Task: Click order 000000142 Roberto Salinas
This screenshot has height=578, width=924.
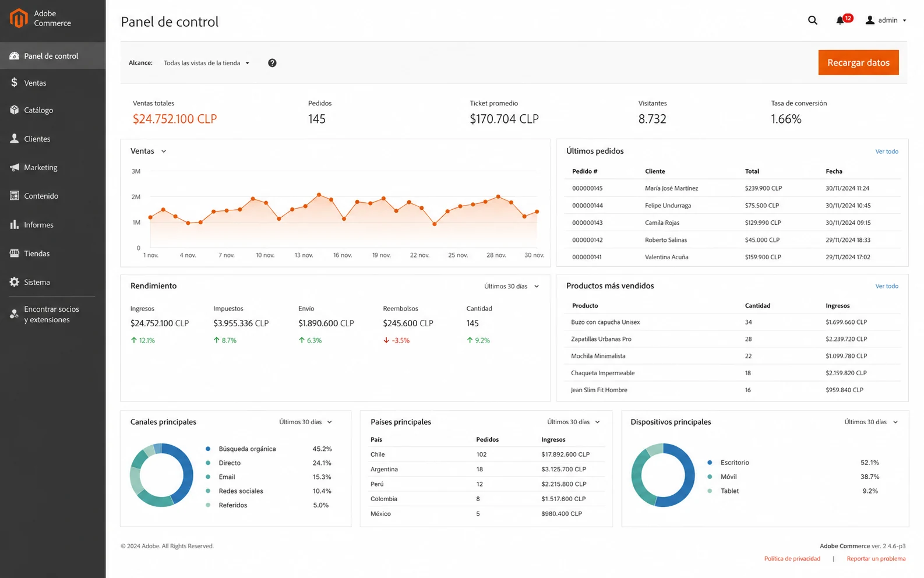Action: coord(733,240)
